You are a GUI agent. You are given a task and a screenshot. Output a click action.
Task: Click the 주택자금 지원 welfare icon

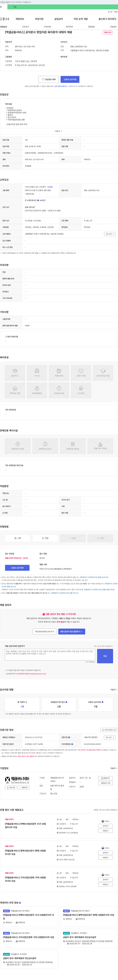coord(15,391)
